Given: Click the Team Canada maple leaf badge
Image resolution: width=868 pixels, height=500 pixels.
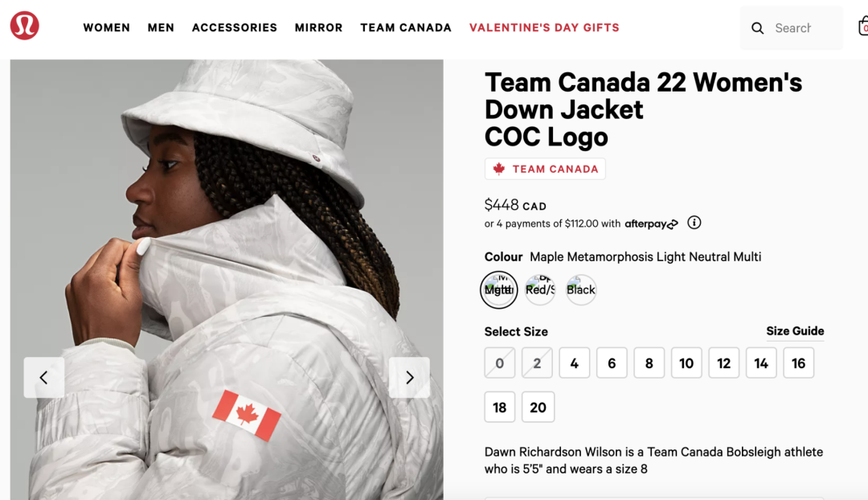Looking at the screenshot, I should point(545,169).
